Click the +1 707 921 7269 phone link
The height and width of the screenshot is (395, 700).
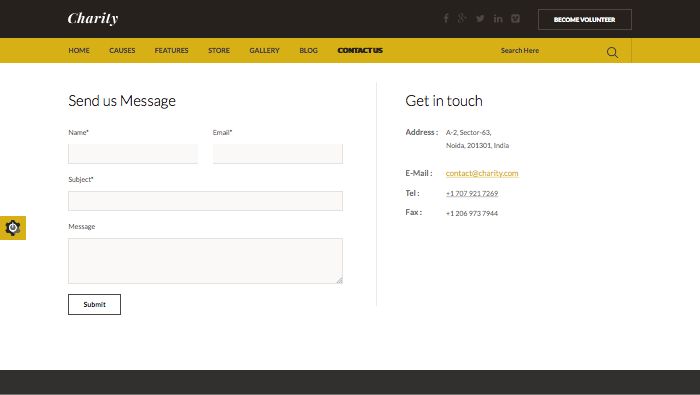pyautogui.click(x=472, y=193)
